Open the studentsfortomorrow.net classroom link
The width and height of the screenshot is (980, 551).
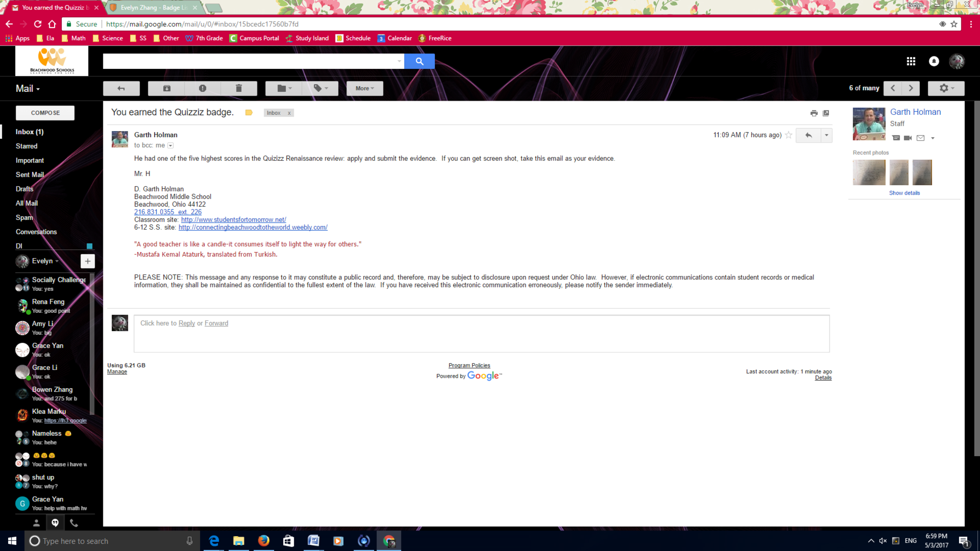[x=234, y=220]
